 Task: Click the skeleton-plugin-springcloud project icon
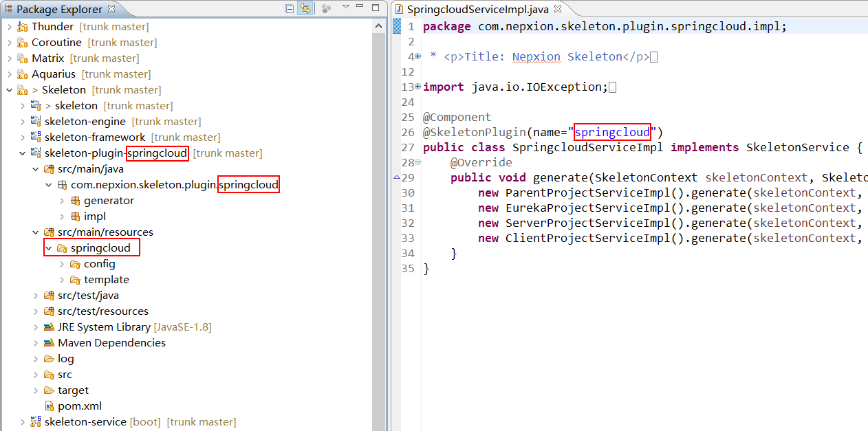[36, 153]
